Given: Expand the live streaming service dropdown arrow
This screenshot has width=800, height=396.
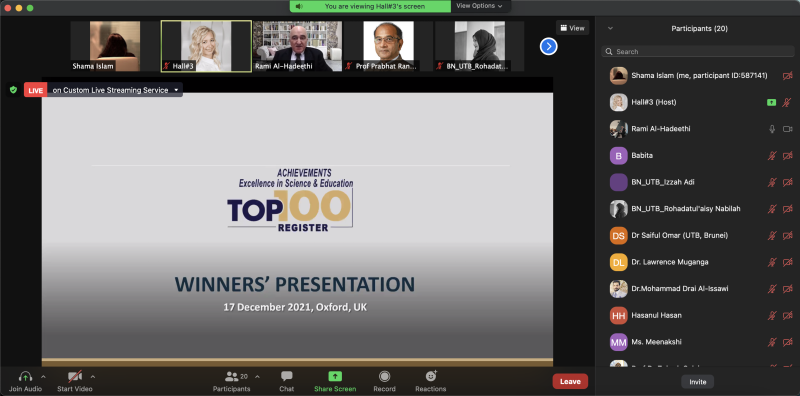Looking at the screenshot, I should pyautogui.click(x=176, y=90).
